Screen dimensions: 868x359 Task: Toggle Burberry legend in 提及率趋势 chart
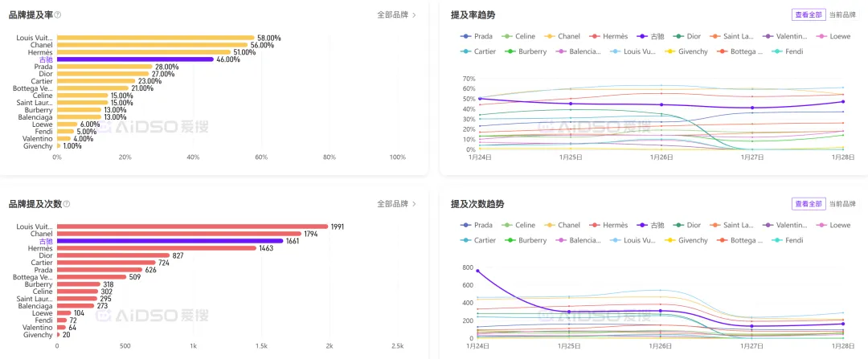click(526, 51)
